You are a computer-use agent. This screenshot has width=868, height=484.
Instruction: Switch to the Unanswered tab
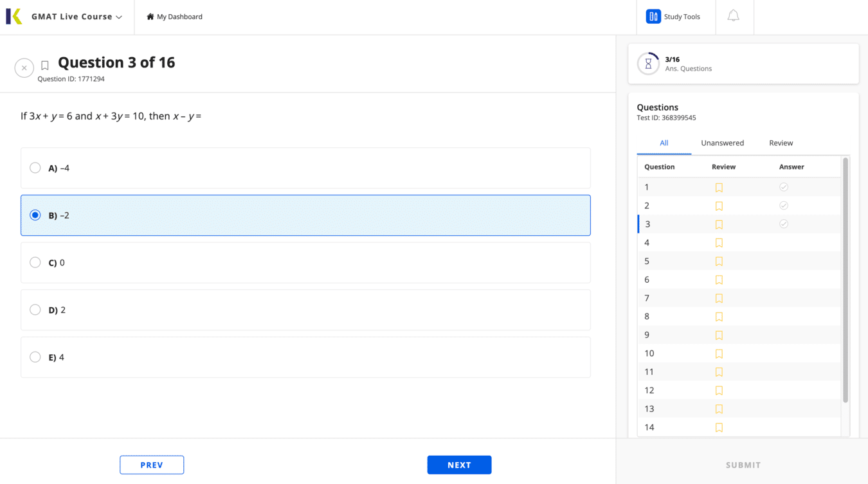point(722,143)
